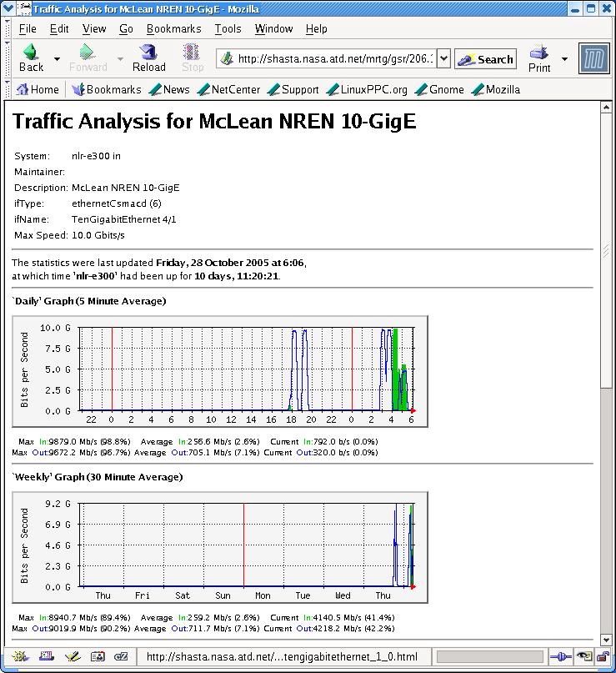
Task: Toggle the online/offline plug icon
Action: click(x=561, y=657)
